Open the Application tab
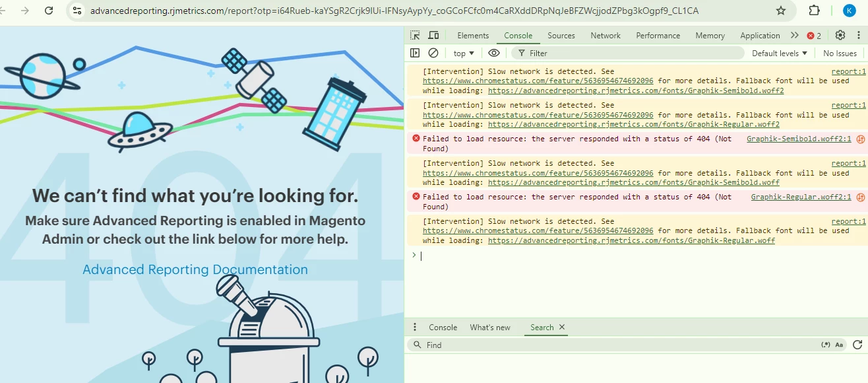 [760, 36]
